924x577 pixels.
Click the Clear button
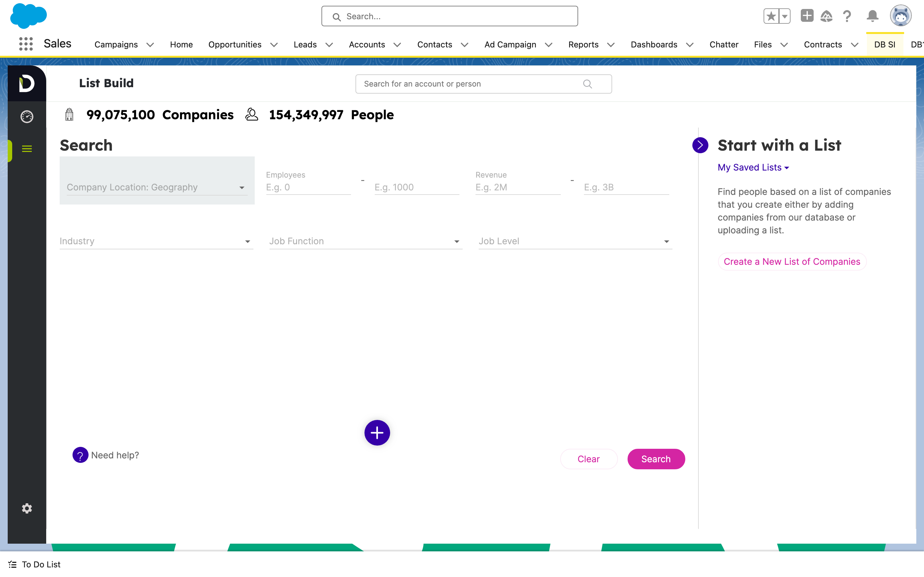point(588,459)
